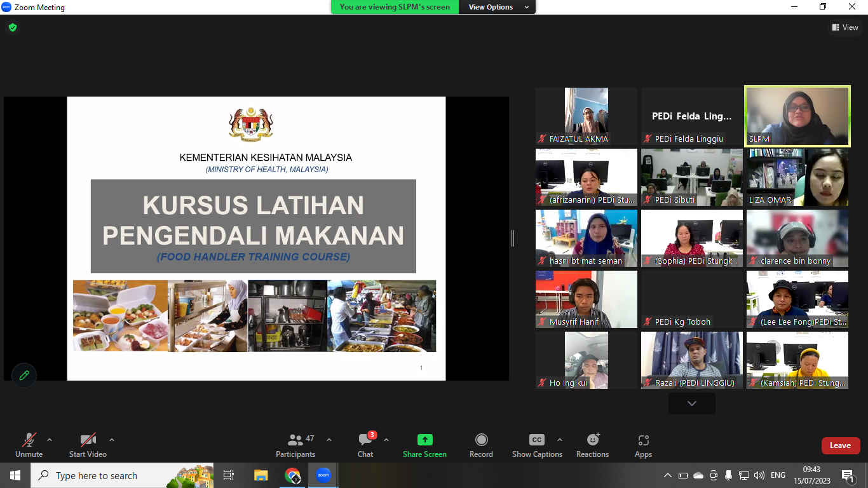Unmute the microphone

tap(29, 440)
